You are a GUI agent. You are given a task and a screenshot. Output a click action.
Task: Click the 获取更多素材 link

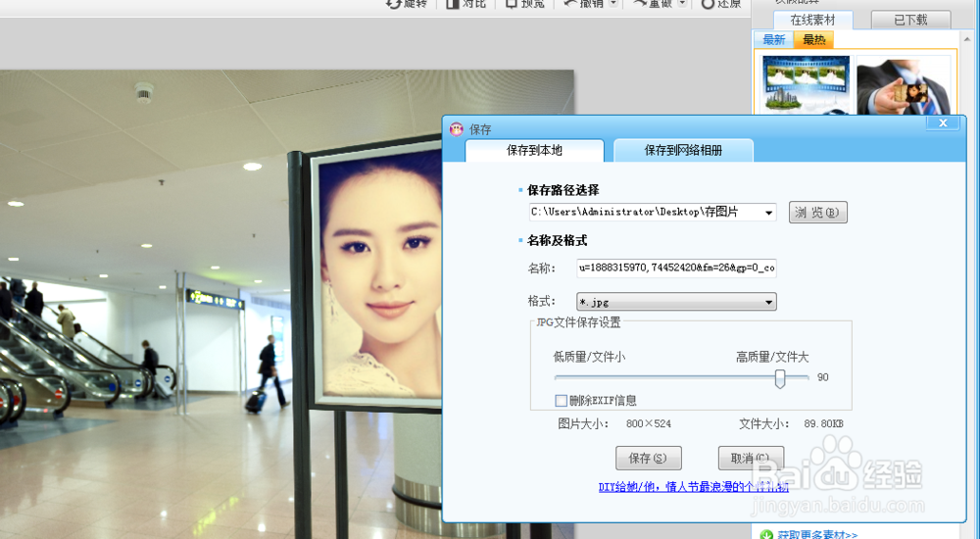click(x=817, y=535)
